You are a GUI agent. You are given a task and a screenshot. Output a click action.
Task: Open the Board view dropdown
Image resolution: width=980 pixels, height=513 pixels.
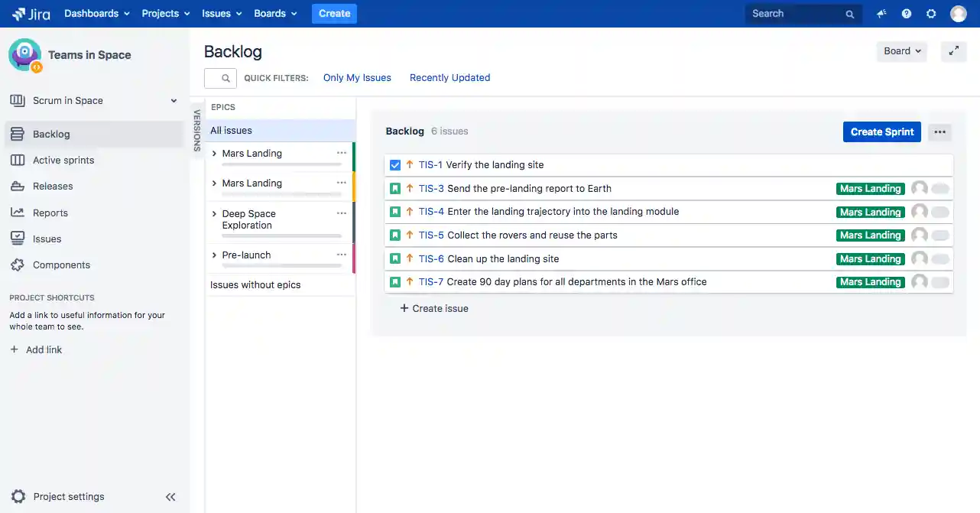pyautogui.click(x=900, y=51)
